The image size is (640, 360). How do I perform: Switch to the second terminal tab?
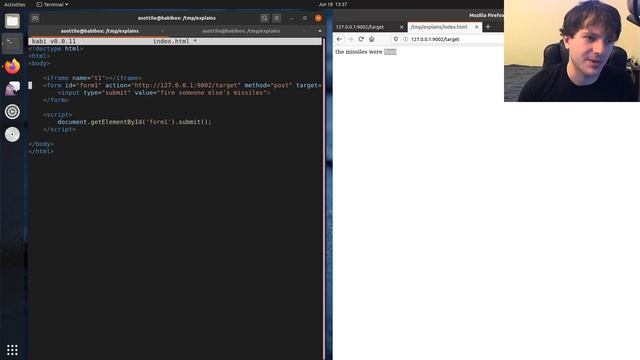(241, 31)
